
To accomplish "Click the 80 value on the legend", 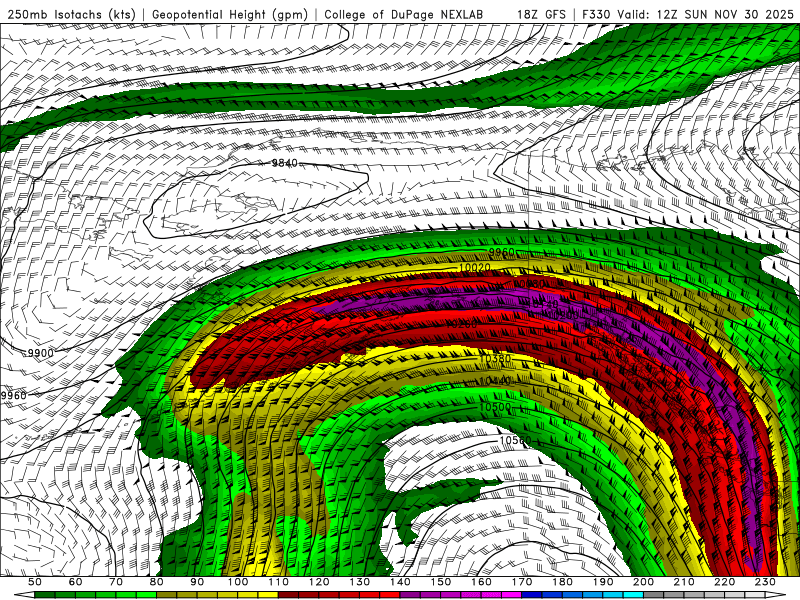I will click(x=156, y=582).
